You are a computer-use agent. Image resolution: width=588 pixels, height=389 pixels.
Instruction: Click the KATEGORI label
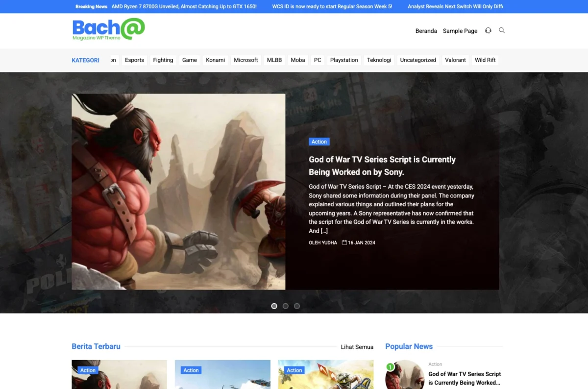pos(86,60)
